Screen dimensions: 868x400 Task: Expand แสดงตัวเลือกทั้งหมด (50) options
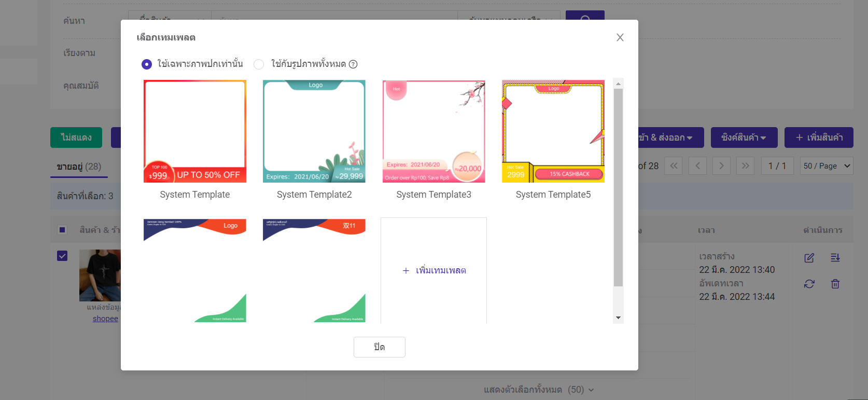[x=539, y=390]
